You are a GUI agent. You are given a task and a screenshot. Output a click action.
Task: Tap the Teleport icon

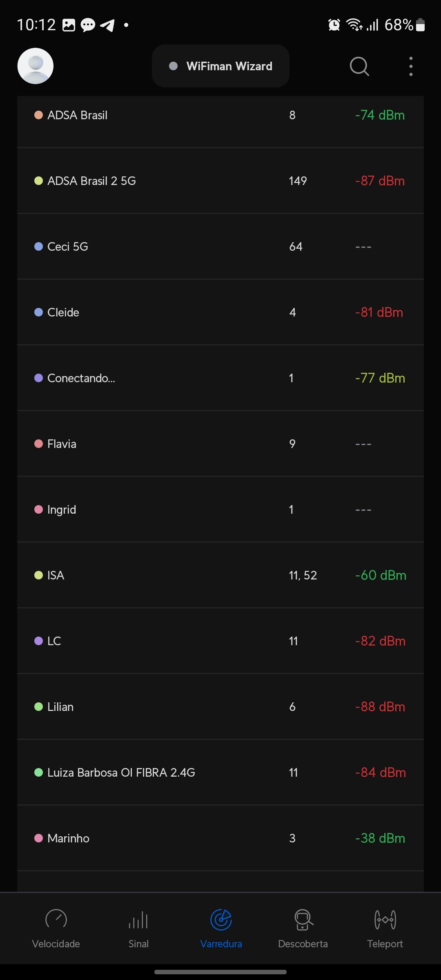(x=385, y=920)
